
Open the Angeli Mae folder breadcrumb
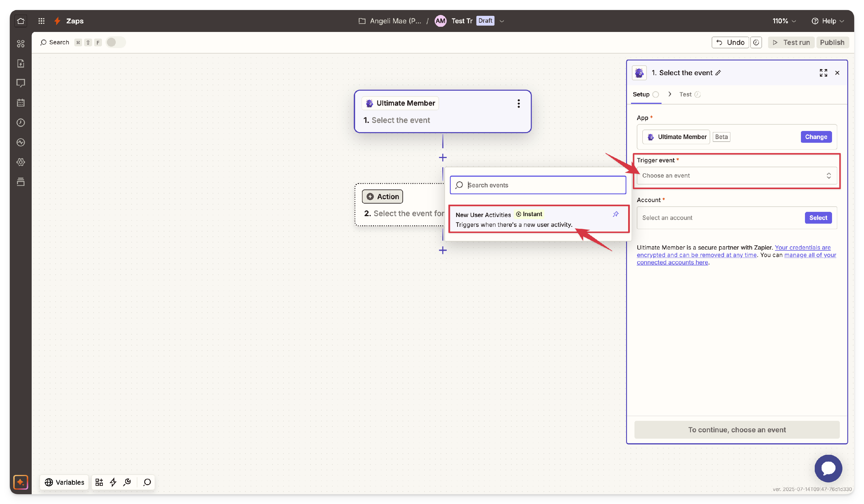tap(390, 21)
